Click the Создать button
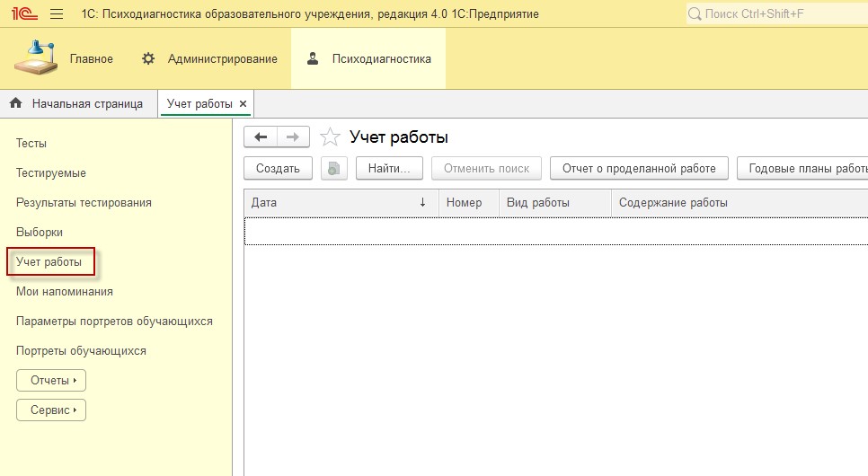 [278, 168]
